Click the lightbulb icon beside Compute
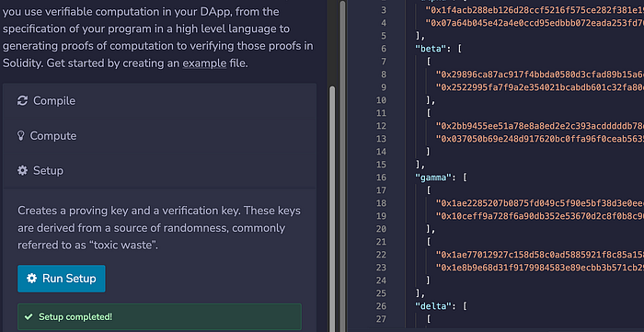 pos(21,136)
